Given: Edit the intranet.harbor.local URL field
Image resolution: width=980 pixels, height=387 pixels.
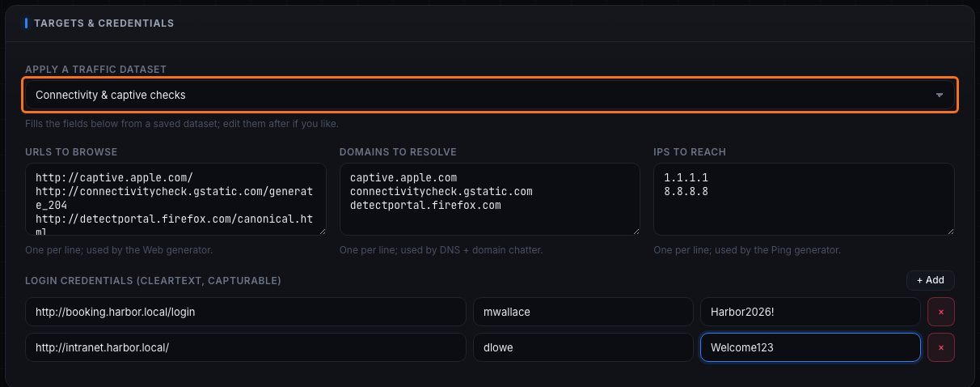Looking at the screenshot, I should tap(246, 347).
